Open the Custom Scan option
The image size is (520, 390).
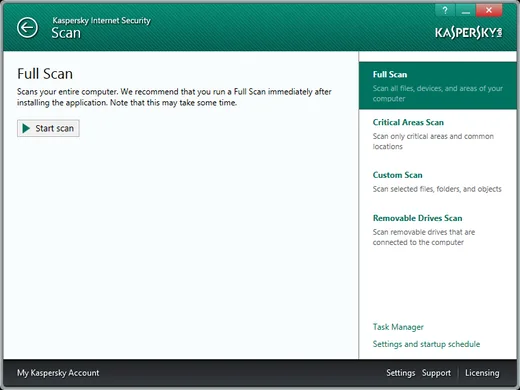point(397,175)
